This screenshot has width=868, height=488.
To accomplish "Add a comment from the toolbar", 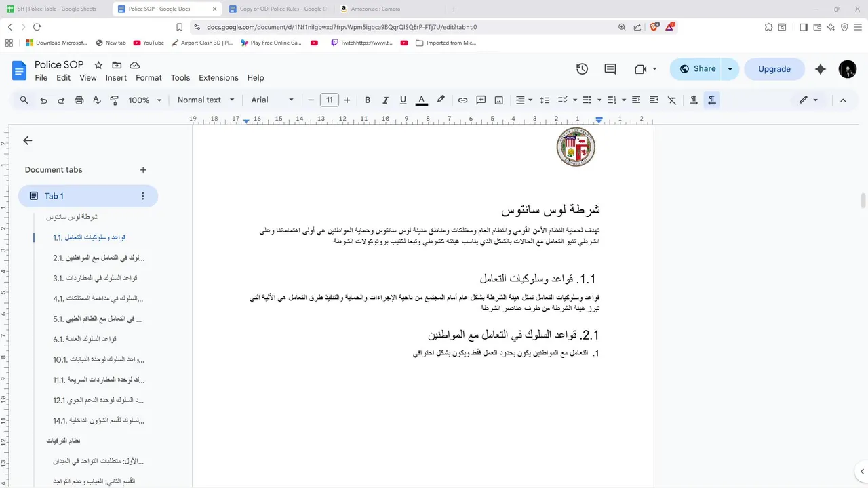I will coord(481,100).
